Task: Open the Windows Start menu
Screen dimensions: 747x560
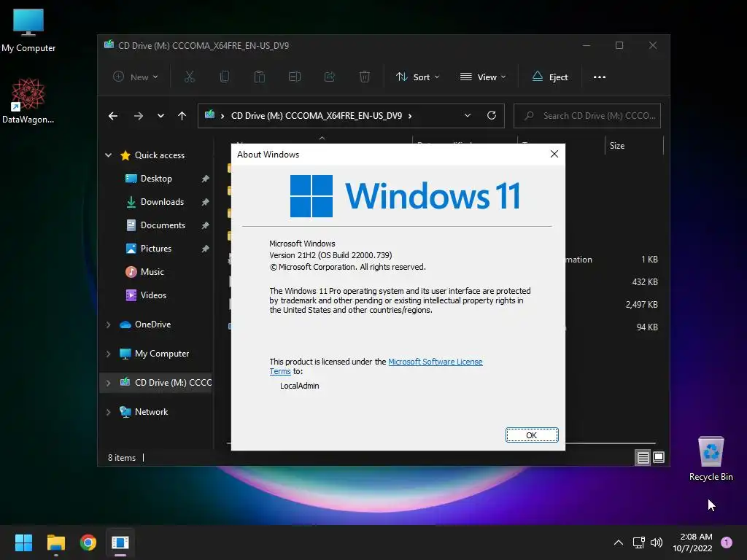Action: (23, 542)
